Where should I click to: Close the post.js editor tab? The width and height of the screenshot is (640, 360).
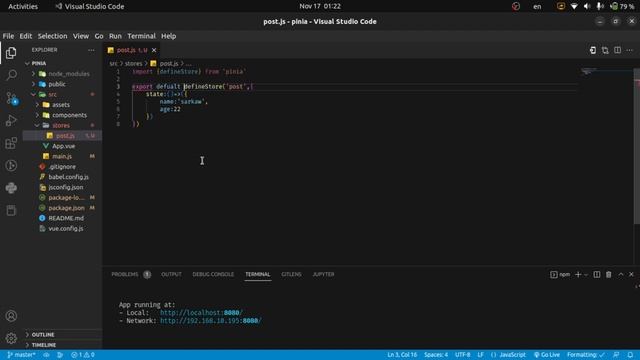point(154,50)
